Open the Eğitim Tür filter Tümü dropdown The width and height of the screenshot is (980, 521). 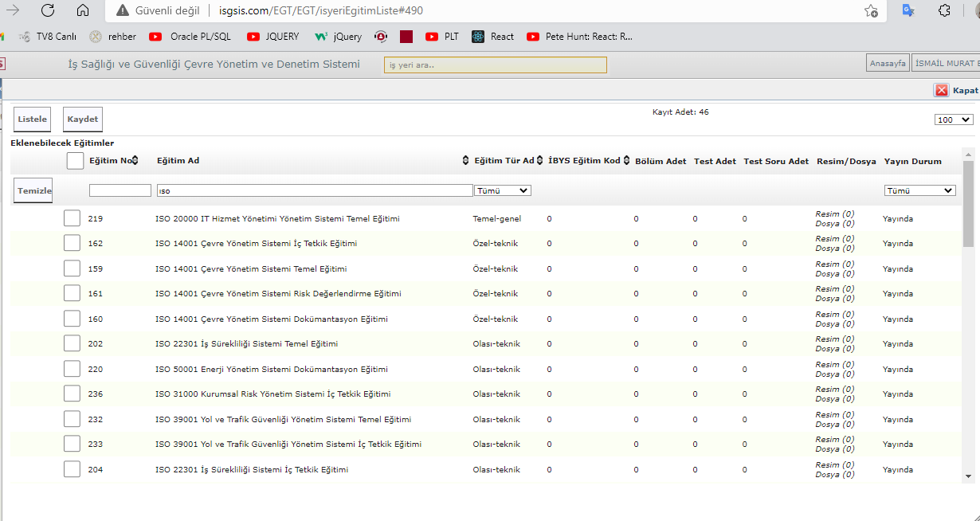pos(502,190)
